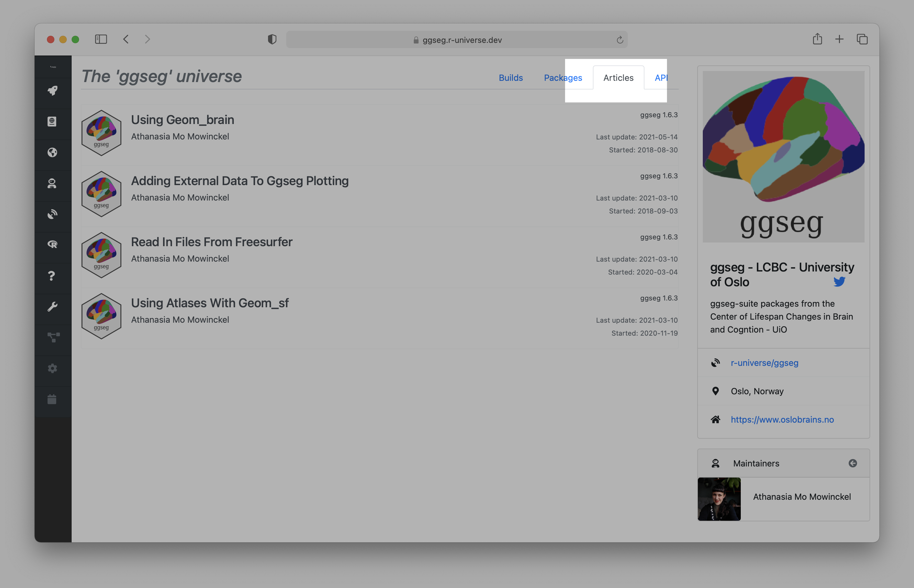The height and width of the screenshot is (588, 914).
Task: Open the article Using Geom_brain
Action: pos(183,119)
